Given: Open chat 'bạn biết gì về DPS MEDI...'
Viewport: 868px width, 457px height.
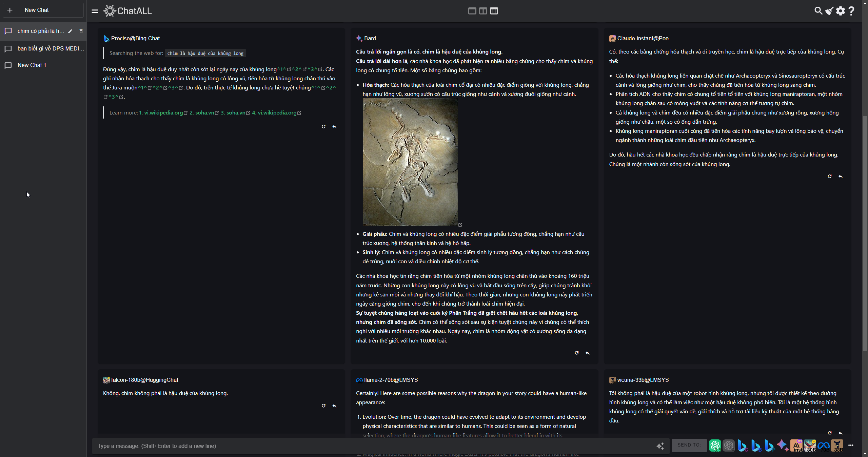Looking at the screenshot, I should (43, 48).
